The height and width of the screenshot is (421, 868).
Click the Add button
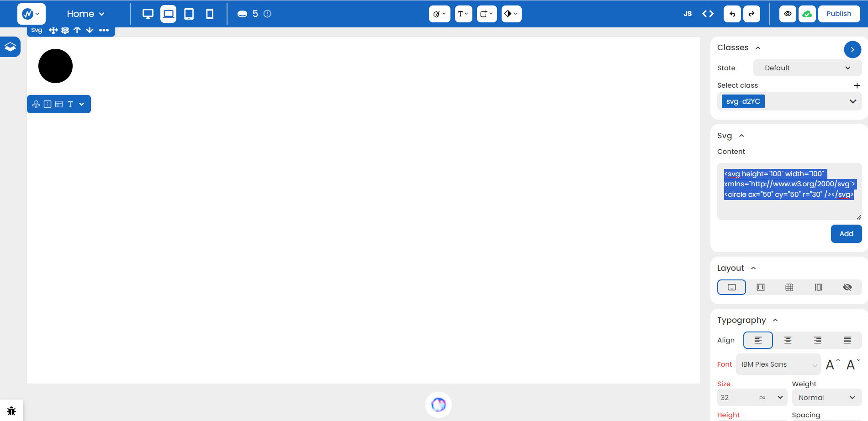point(846,234)
